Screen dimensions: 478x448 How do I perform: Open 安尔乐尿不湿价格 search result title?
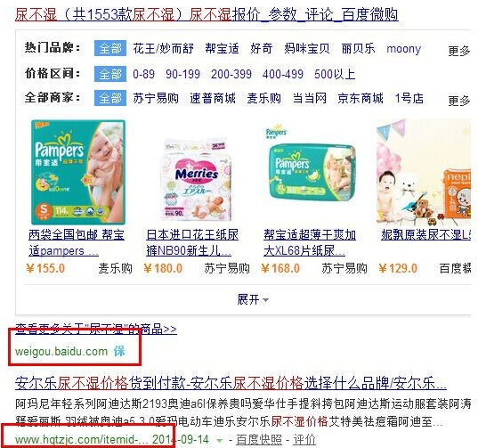point(231,383)
